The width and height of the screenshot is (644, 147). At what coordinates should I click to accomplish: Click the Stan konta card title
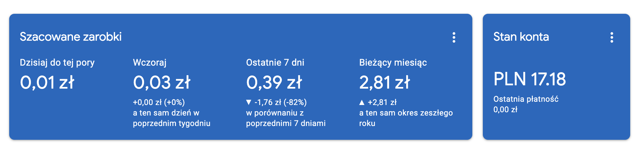[x=521, y=37]
